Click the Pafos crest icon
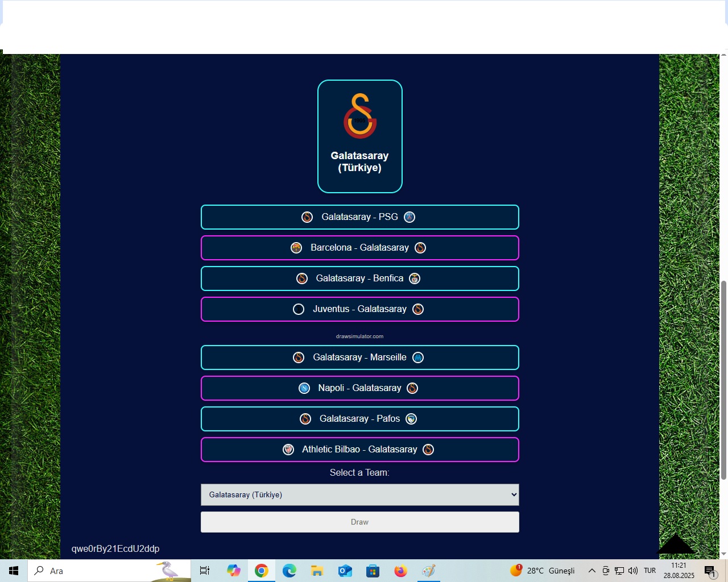728x582 pixels. click(x=411, y=419)
